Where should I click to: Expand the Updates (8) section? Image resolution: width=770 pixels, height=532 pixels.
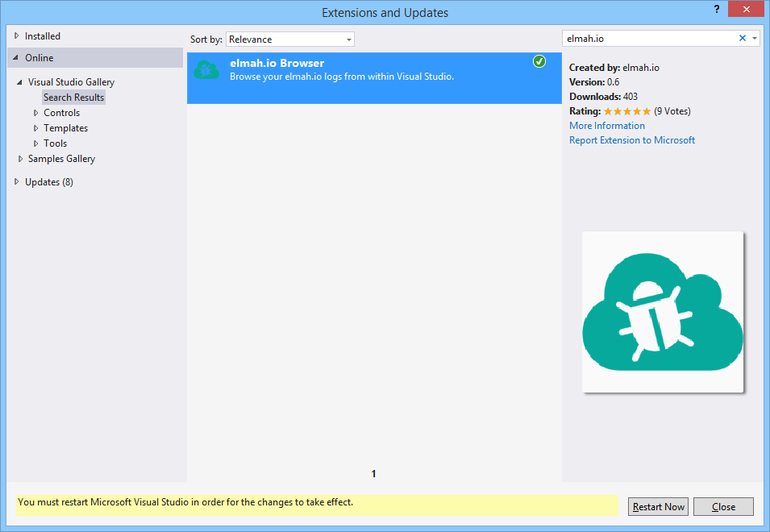[x=15, y=181]
